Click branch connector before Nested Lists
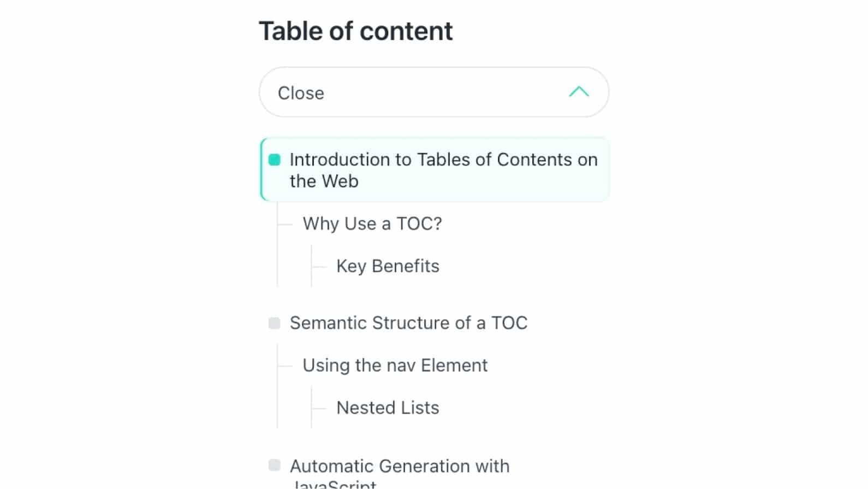868x489 pixels. pyautogui.click(x=319, y=408)
